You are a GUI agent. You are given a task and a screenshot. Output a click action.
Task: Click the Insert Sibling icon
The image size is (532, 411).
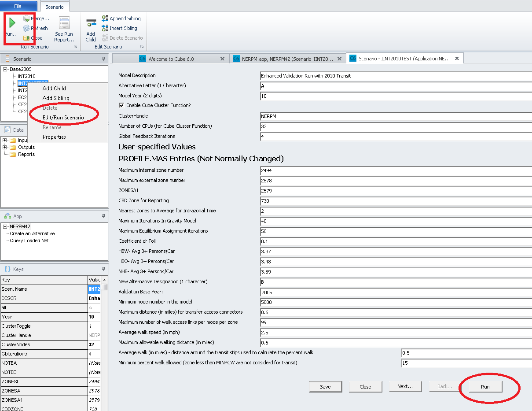coord(105,28)
